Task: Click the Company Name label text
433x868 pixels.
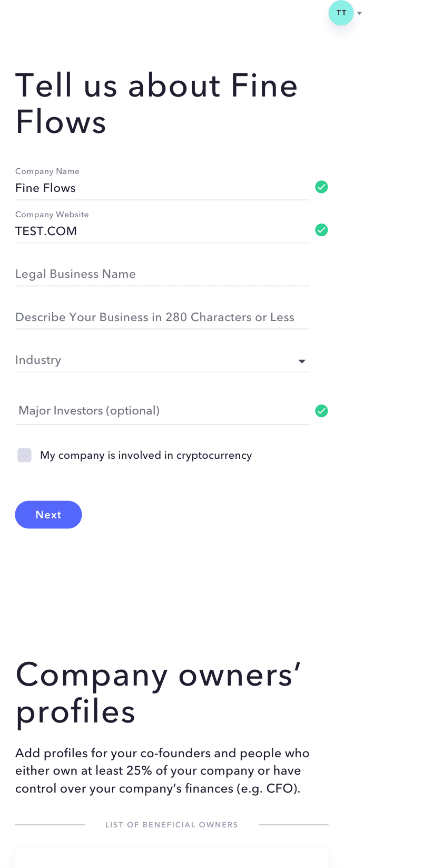Action: point(47,171)
